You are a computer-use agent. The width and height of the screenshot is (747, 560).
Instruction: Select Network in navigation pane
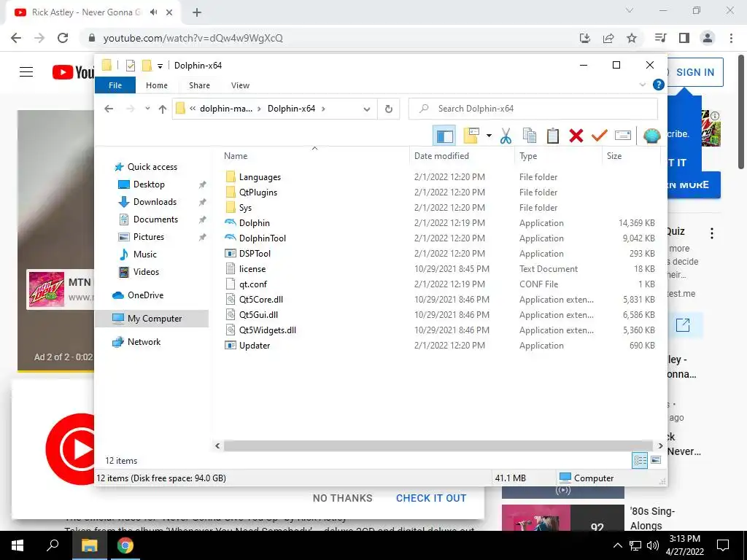[144, 342]
